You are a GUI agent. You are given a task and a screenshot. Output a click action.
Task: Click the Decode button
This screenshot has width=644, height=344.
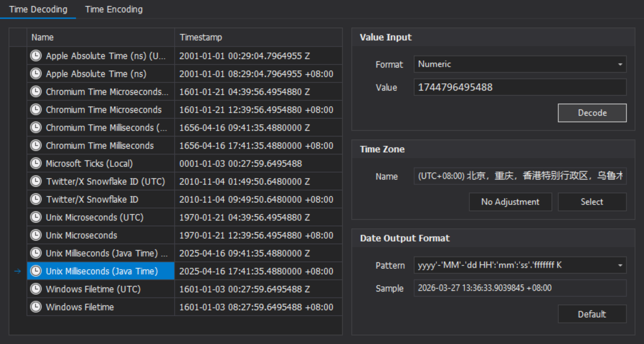592,113
